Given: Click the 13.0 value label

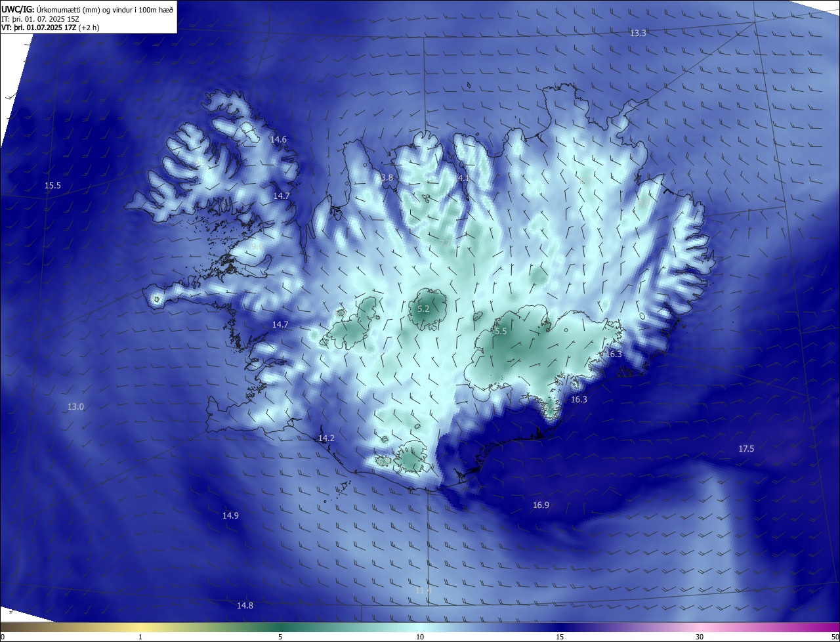Looking at the screenshot, I should (x=75, y=407).
